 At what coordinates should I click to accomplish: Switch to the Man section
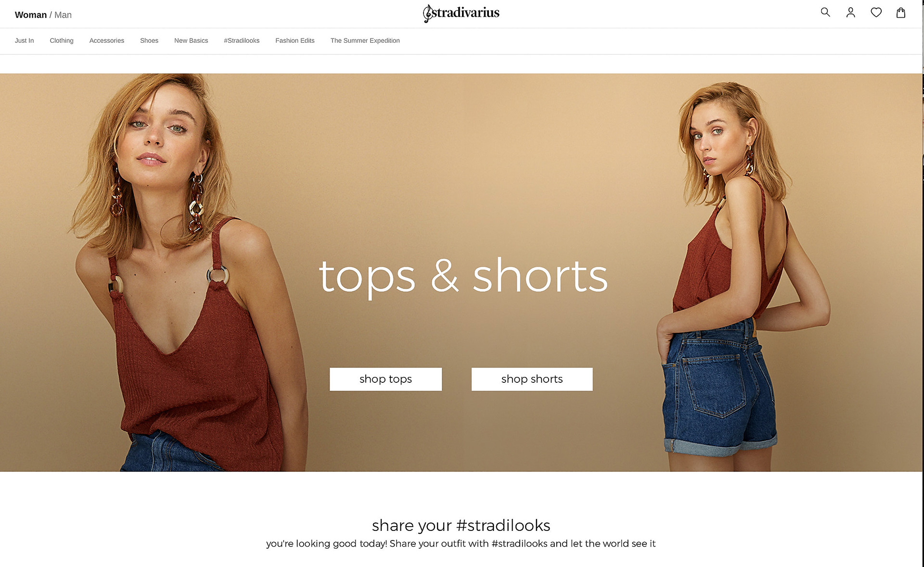63,15
